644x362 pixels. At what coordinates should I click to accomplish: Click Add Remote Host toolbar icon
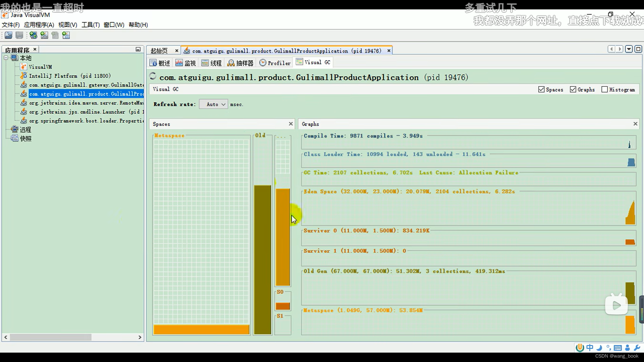[33, 35]
